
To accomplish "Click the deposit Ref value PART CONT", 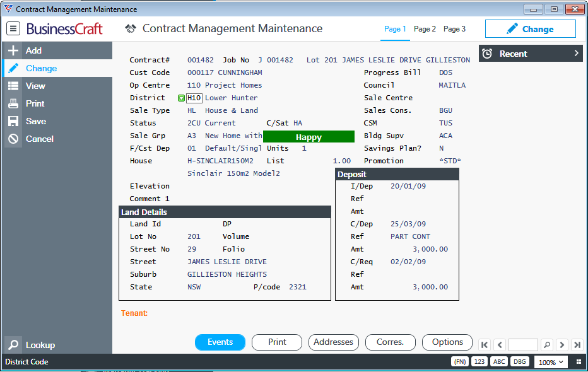I will pos(410,236).
